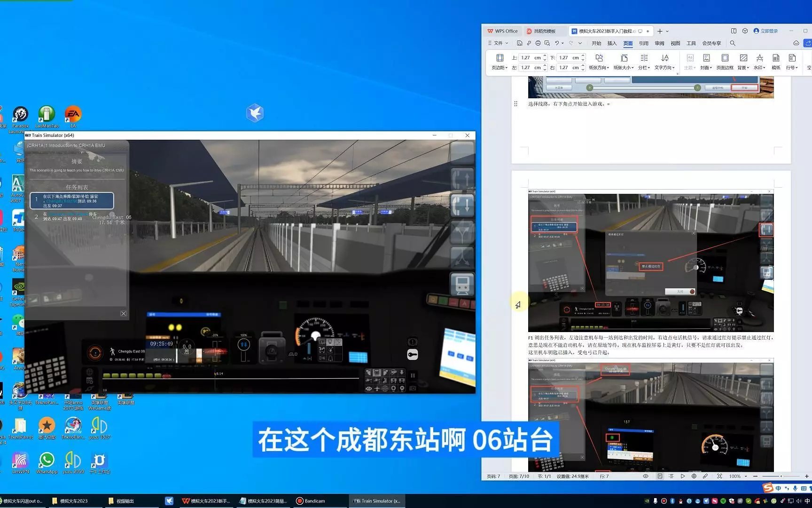Click the taskbar volume speaker icon
Image resolution: width=812 pixels, height=508 pixels.
[798, 501]
